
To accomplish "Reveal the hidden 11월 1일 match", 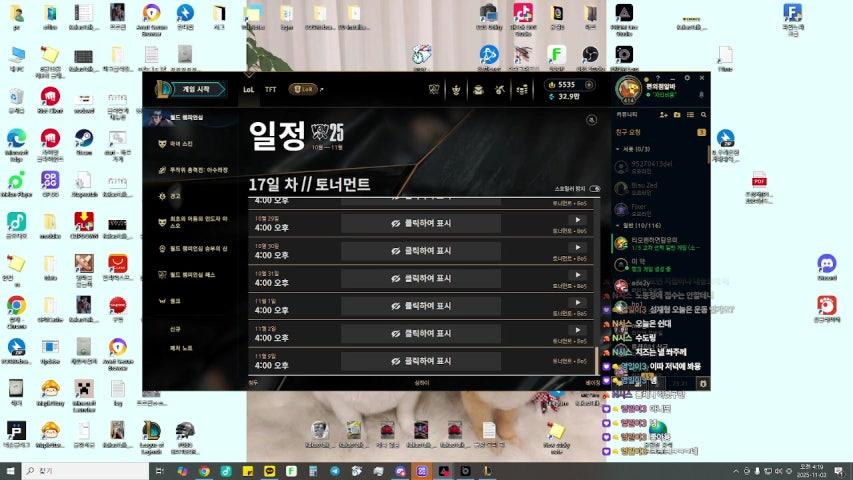I will coord(421,306).
